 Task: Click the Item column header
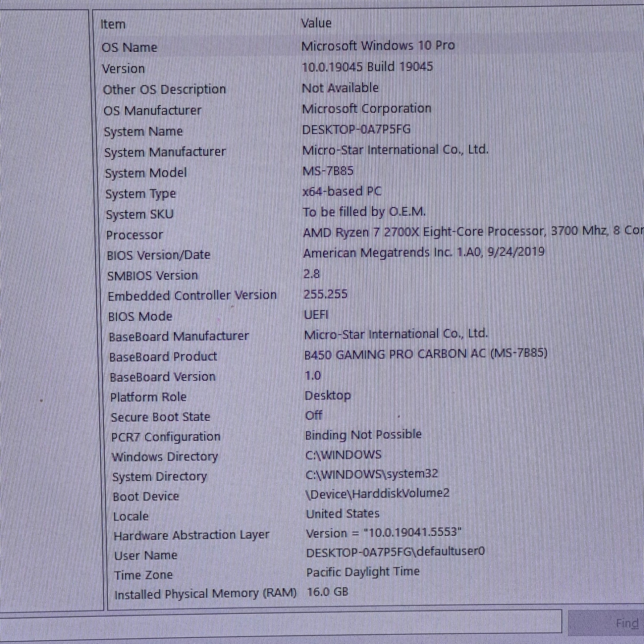pos(113,24)
